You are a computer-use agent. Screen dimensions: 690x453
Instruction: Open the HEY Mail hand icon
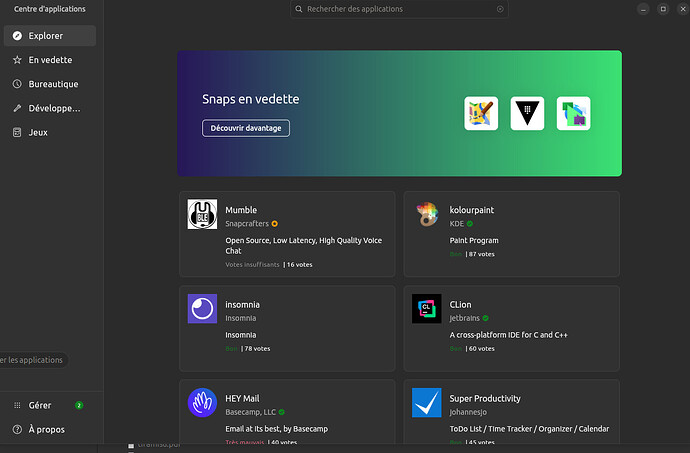click(202, 402)
